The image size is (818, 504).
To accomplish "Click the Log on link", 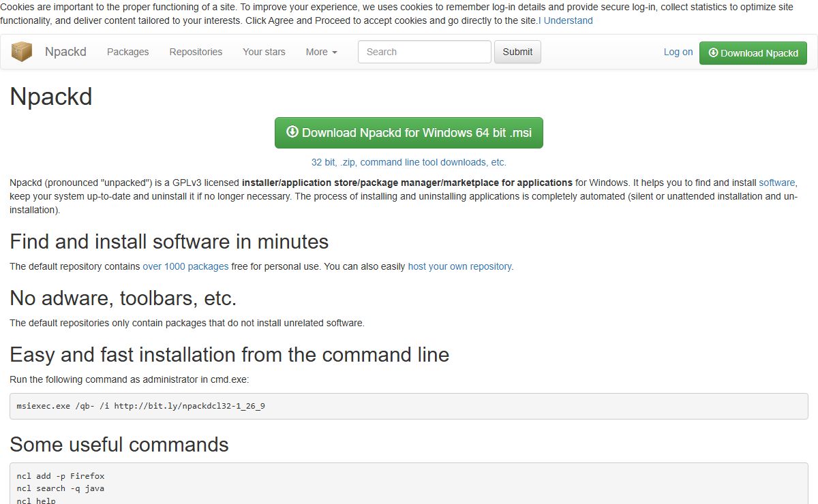I will [678, 52].
